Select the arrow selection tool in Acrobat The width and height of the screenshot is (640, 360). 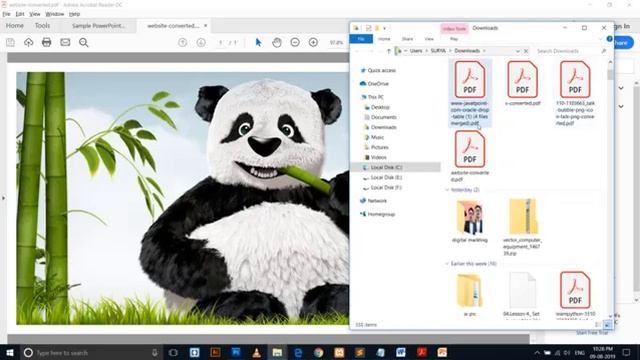(258, 42)
